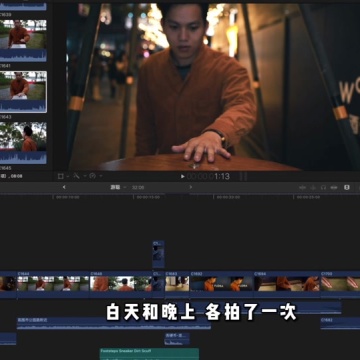Open the retime speedometer dropdown arrow
Image resolution: width=360 pixels, height=360 pixels.
tap(100, 176)
